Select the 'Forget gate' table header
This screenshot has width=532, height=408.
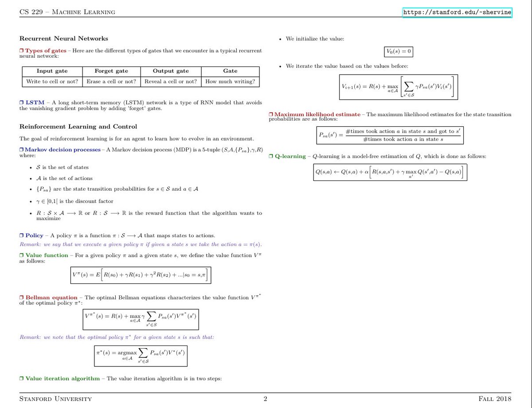111,71
